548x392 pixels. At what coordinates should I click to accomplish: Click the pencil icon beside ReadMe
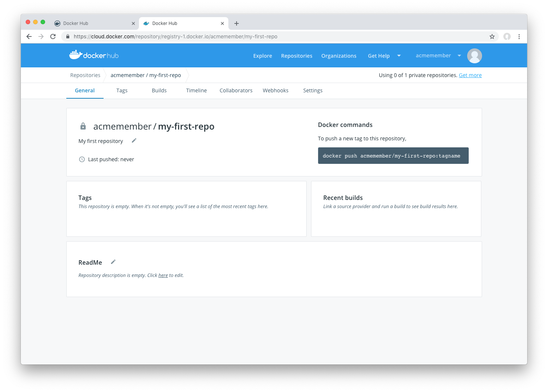click(x=113, y=262)
